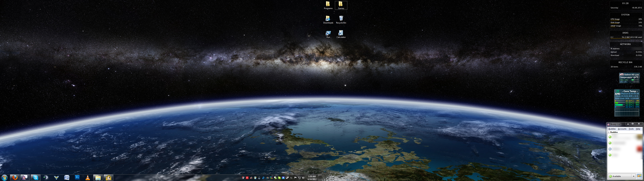This screenshot has height=181, width=644.
Task: Launch Photoshop from the taskbar
Action: click(x=77, y=177)
